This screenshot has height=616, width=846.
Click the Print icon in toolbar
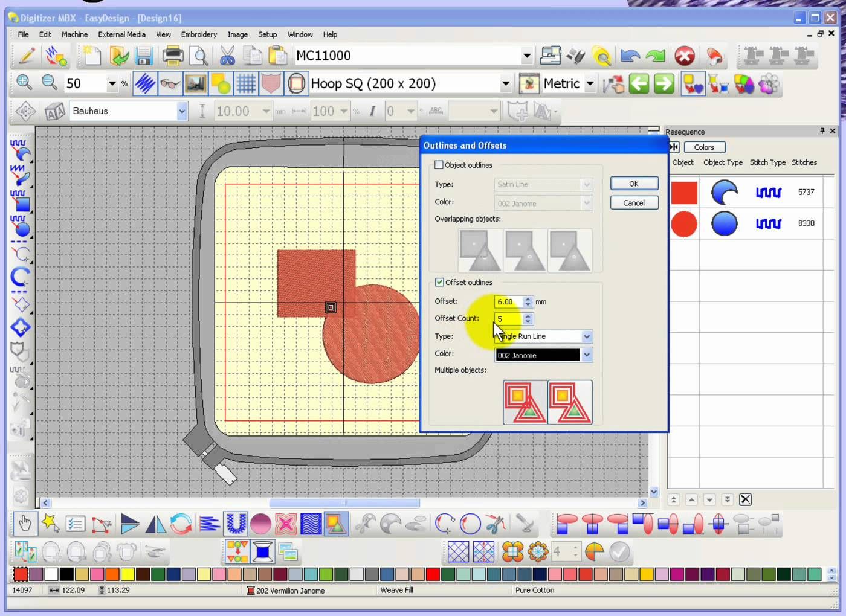click(173, 56)
